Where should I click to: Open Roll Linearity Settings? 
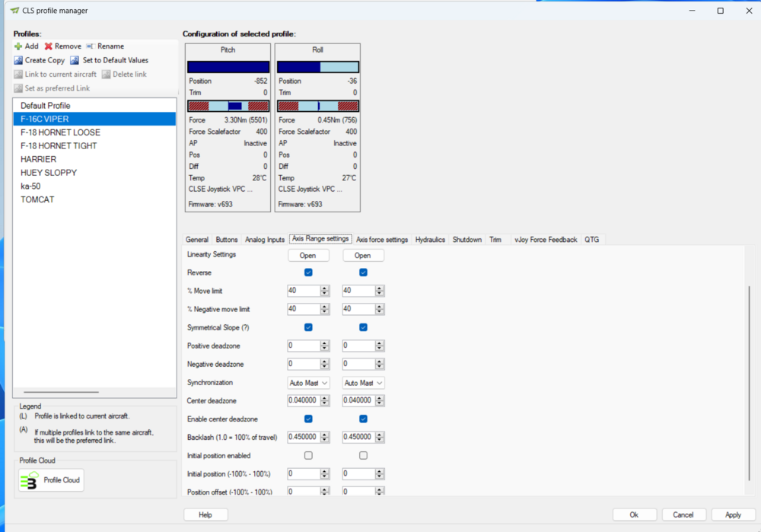click(x=363, y=255)
